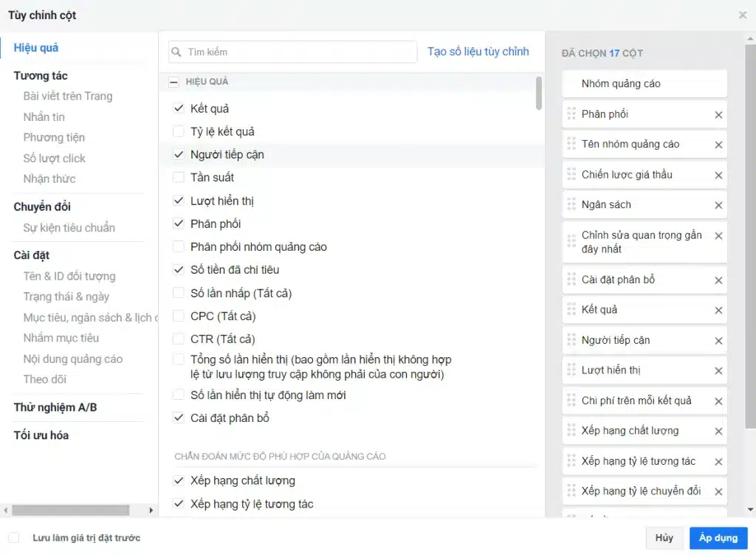Click the drag handle beside "Xếp hạng chất lượng"
The height and width of the screenshot is (557, 756).
click(x=570, y=431)
